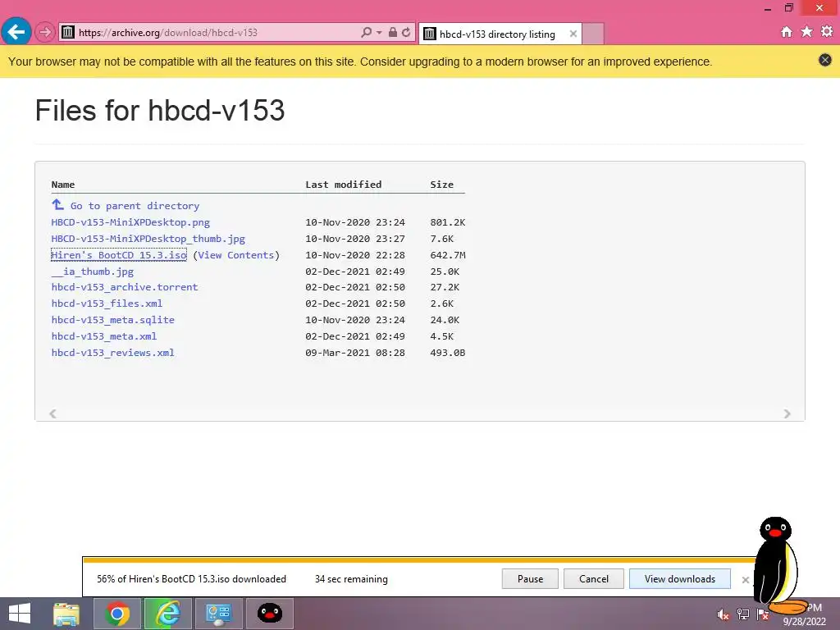840x630 pixels.
Task: Open File Explorer from the taskbar
Action: (x=66, y=614)
